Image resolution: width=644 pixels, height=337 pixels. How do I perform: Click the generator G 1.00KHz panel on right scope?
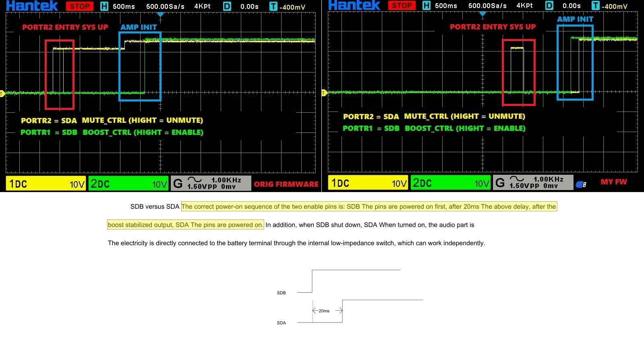(532, 182)
